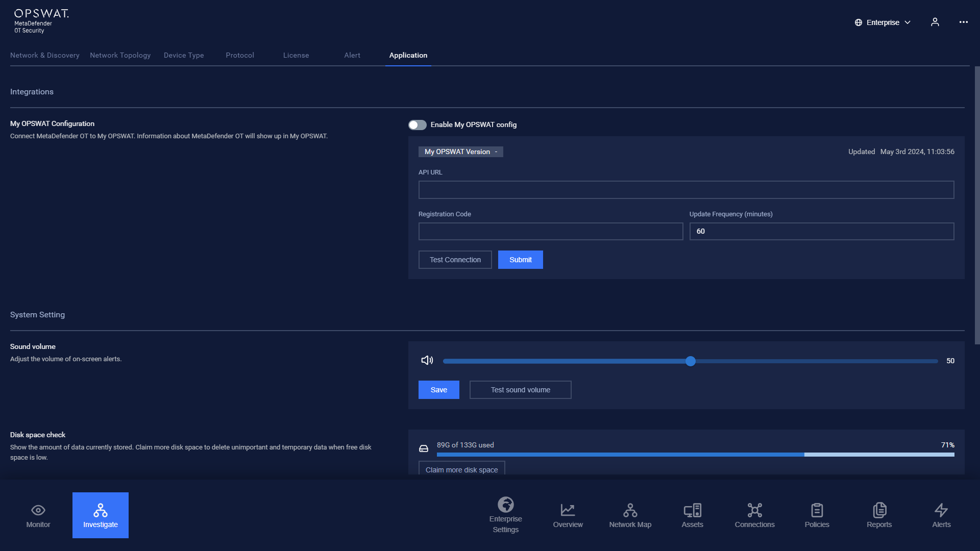Screen dimensions: 980x551
Task: Click Test Connection button
Action: (x=455, y=260)
